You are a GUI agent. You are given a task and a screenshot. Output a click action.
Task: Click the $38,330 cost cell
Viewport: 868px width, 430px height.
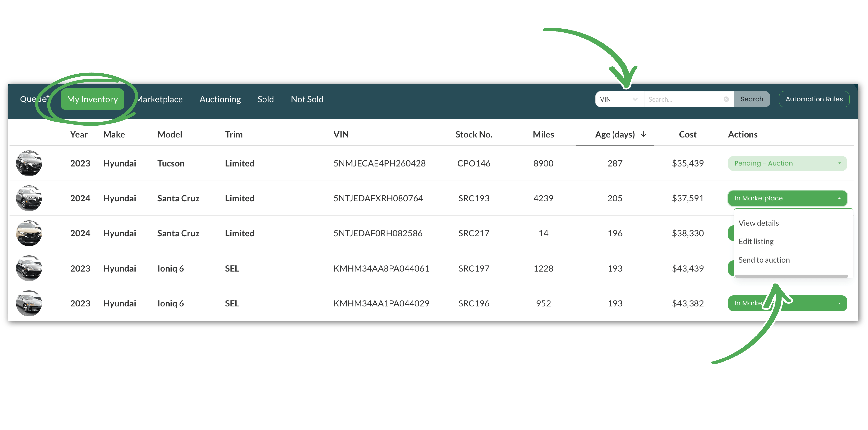pos(688,233)
